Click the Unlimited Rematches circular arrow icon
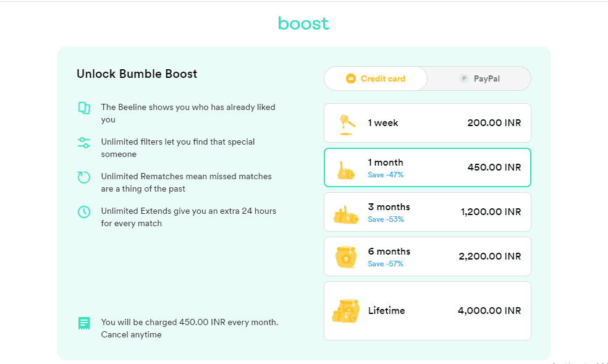The image size is (608, 364). click(x=84, y=177)
